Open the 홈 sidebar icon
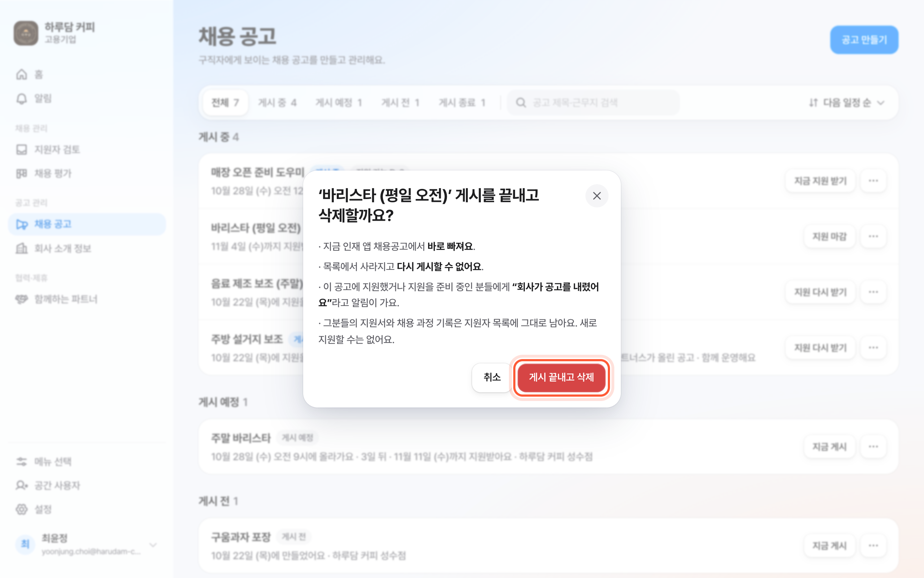Image resolution: width=924 pixels, height=578 pixels. click(x=22, y=74)
